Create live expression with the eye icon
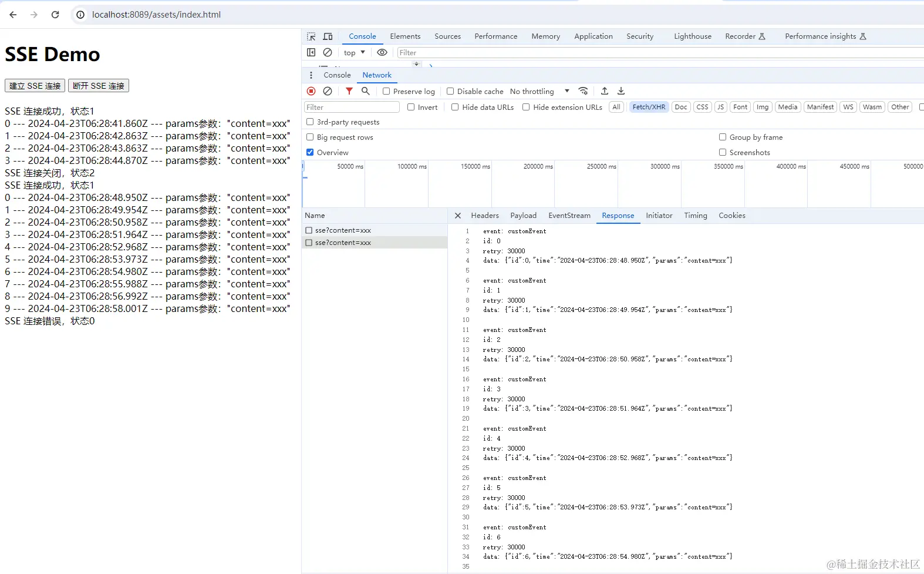The width and height of the screenshot is (924, 574). point(382,52)
